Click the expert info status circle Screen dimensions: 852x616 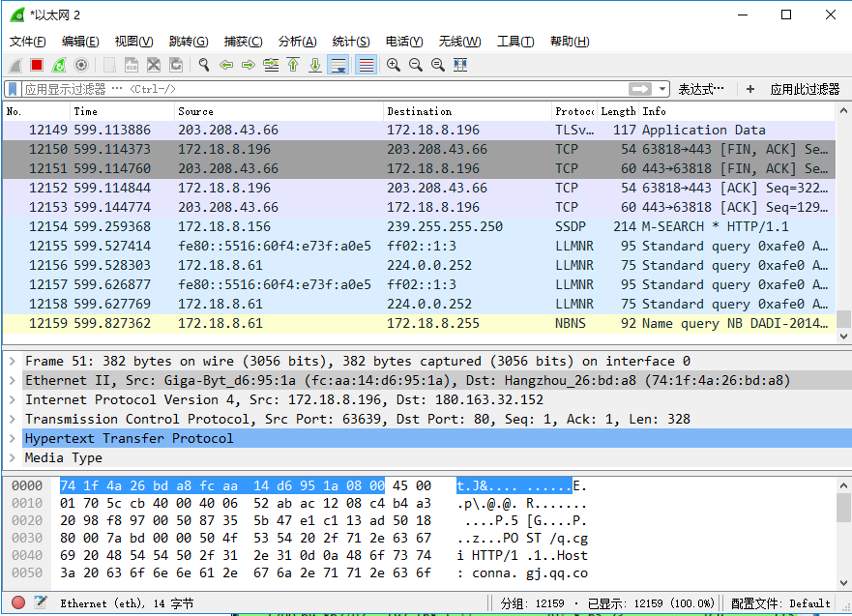click(x=18, y=603)
